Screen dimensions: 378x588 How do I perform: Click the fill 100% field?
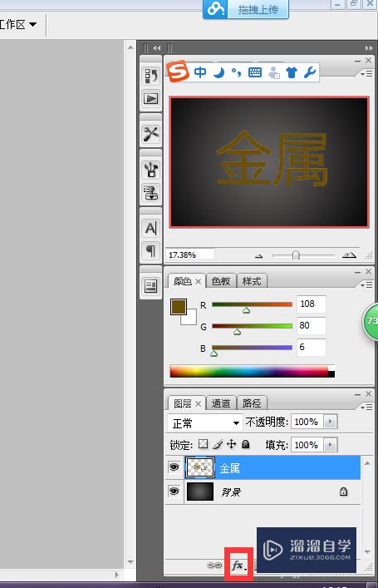[307, 445]
